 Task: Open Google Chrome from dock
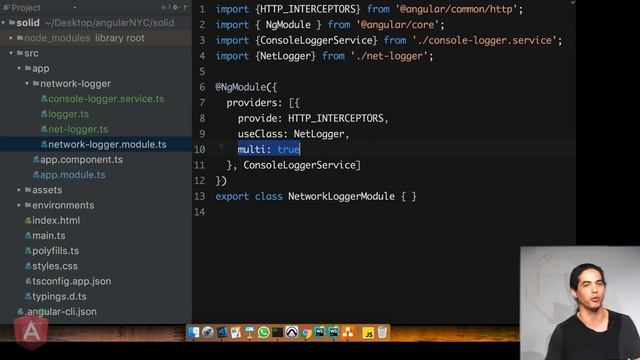click(x=305, y=333)
